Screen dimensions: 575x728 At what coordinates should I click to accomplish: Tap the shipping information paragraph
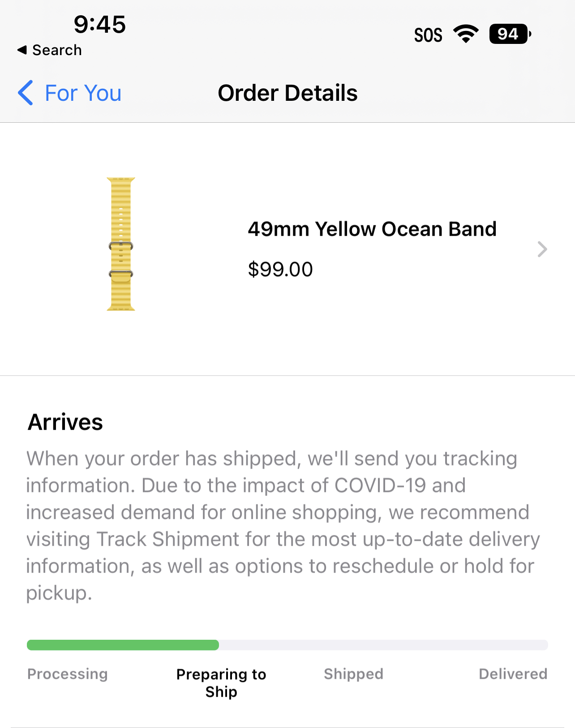[283, 526]
